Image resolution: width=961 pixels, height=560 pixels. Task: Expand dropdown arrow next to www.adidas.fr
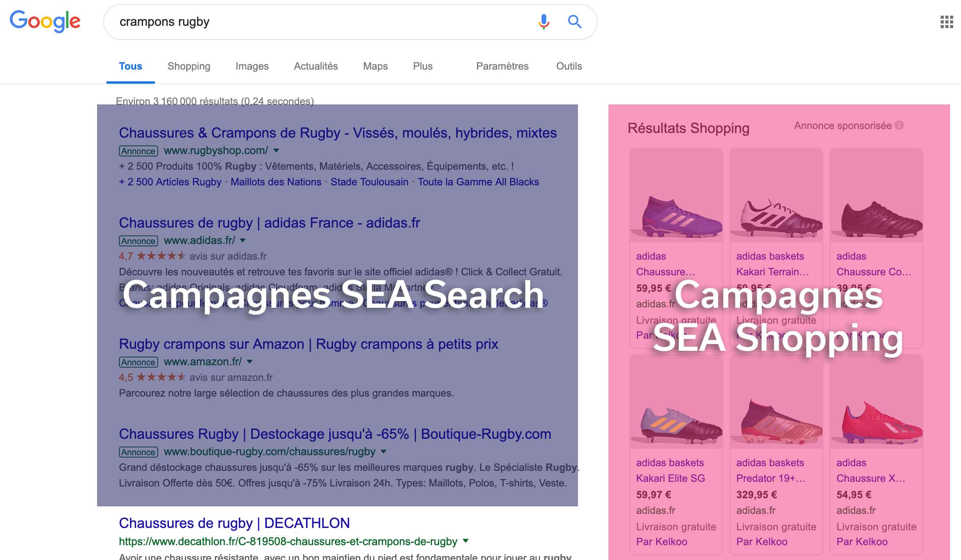click(x=243, y=241)
